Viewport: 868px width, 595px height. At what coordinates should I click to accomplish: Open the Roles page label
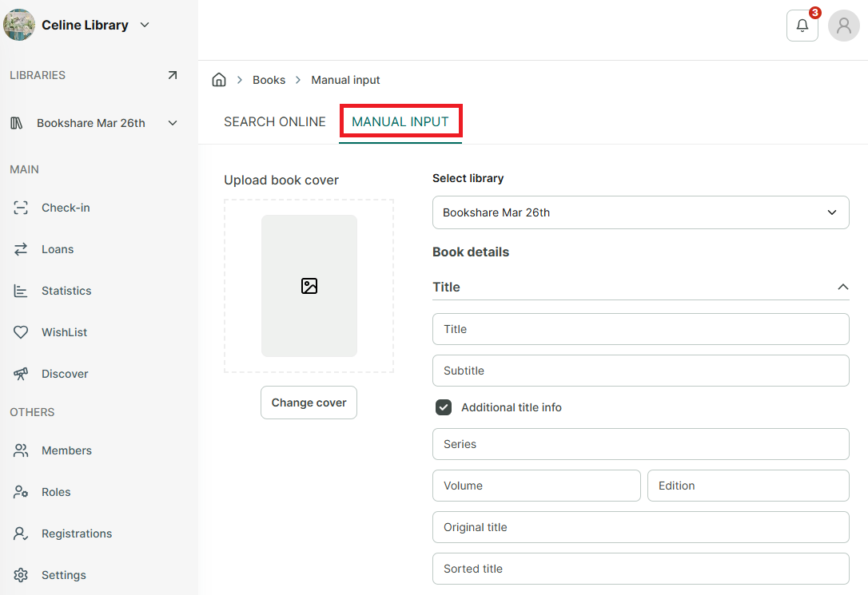coord(56,492)
